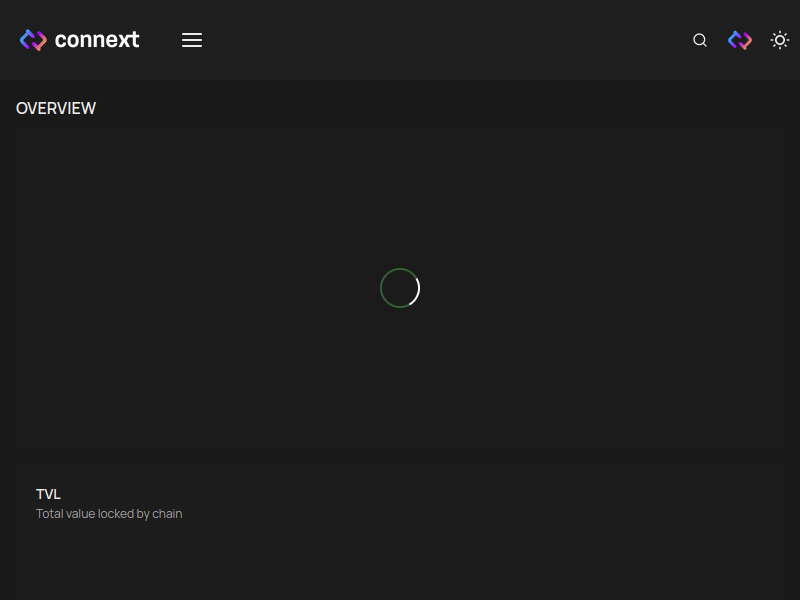
Task: Click the Connext icon beside the search icon
Action: click(740, 40)
